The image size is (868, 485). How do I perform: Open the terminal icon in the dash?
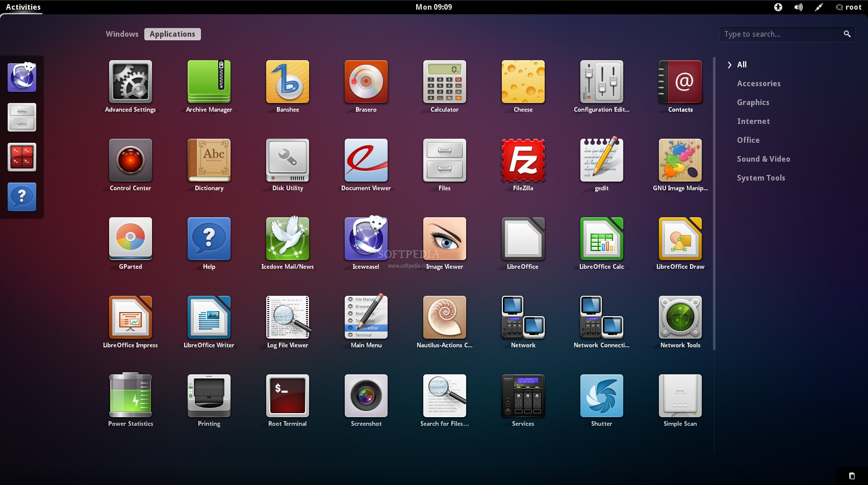(x=22, y=157)
